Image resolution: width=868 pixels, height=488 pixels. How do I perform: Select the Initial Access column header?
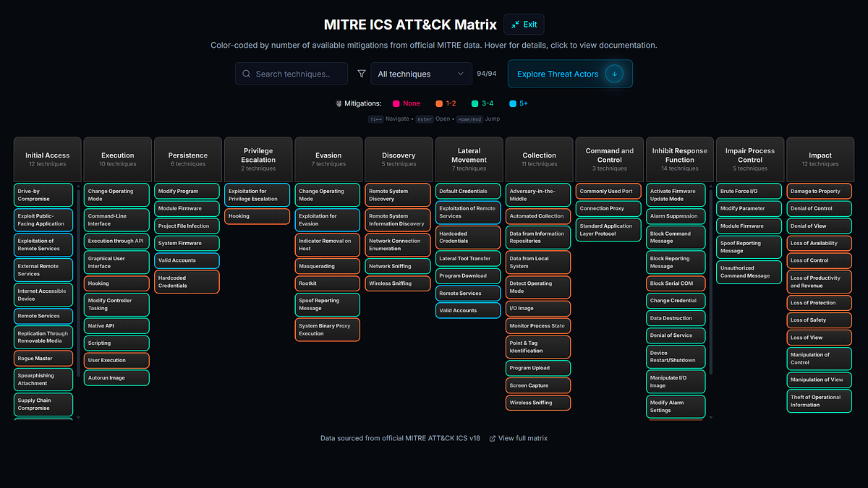click(47, 158)
